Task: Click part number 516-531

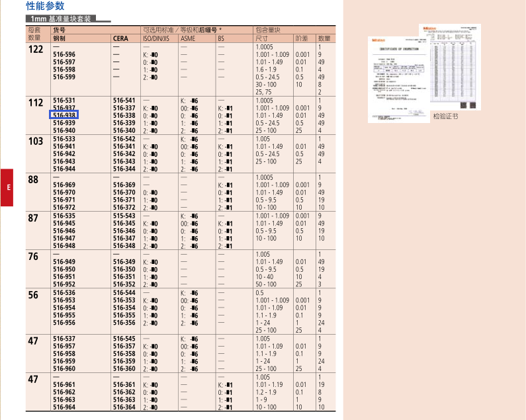Action: click(64, 101)
